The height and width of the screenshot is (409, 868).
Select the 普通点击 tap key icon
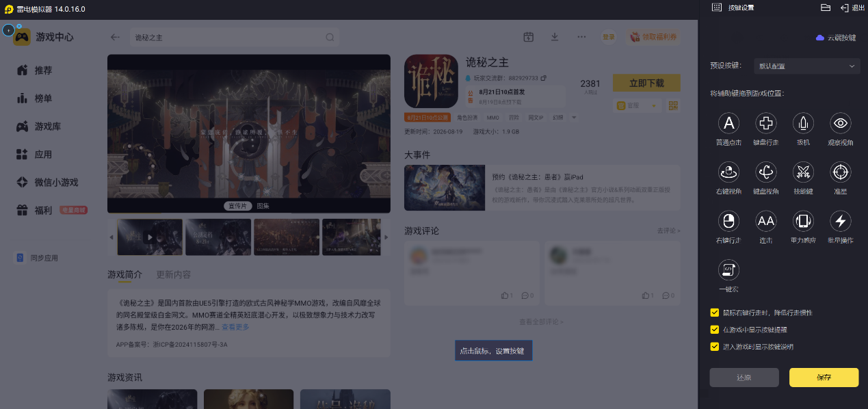[x=728, y=123]
